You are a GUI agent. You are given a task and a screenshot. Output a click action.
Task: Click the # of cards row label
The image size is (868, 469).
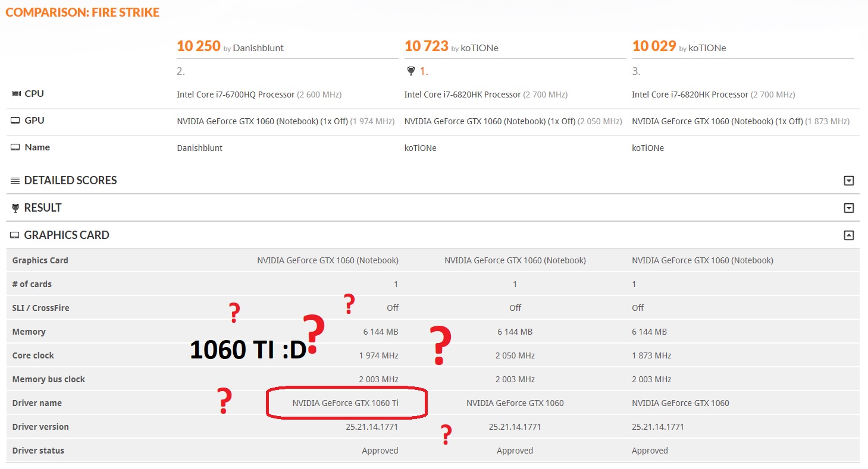[32, 284]
